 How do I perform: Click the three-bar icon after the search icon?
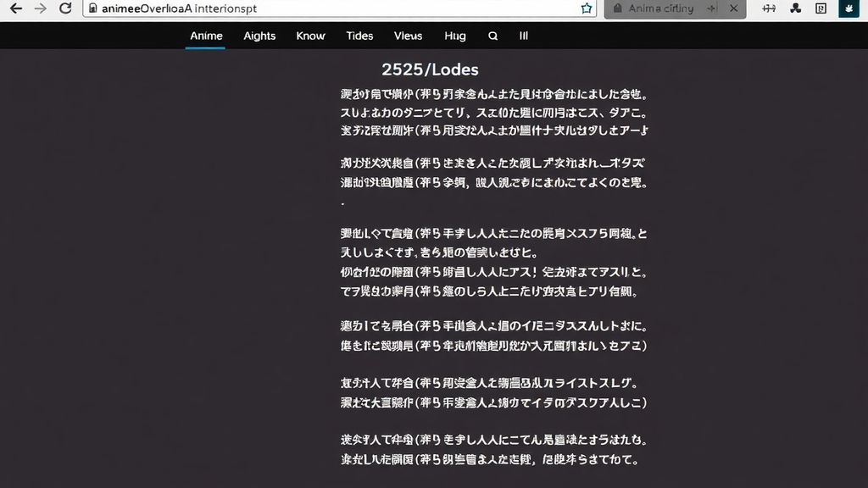click(x=524, y=36)
